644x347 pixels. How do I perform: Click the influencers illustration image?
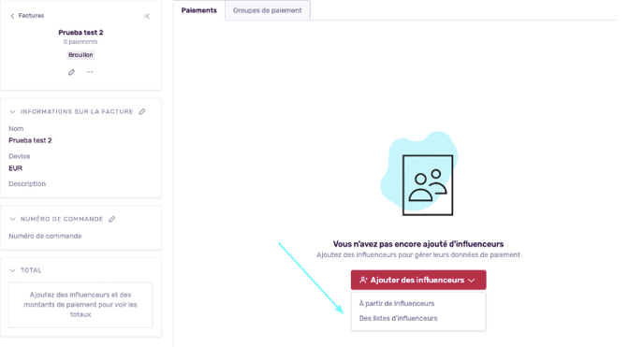point(419,173)
